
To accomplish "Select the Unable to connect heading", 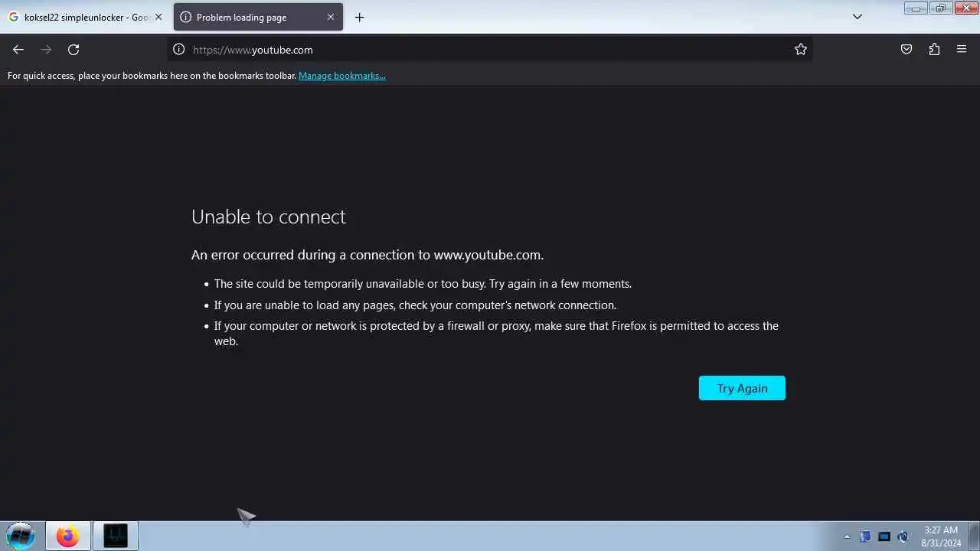I will point(269,217).
